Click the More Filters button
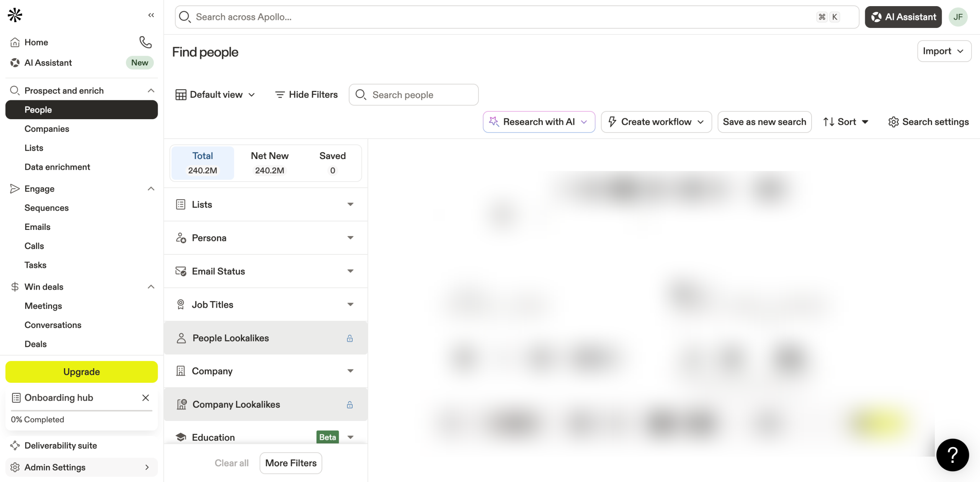Viewport: 980px width, 482px height. tap(291, 463)
